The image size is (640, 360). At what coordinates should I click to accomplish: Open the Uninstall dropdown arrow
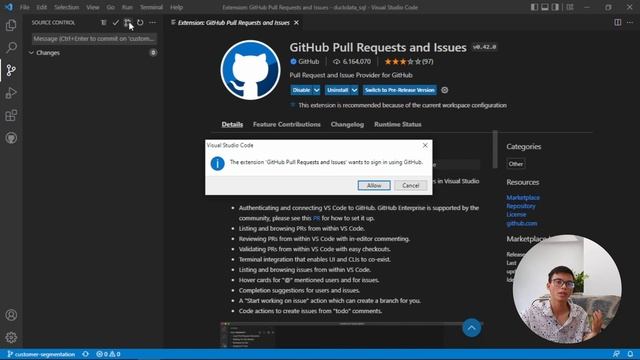pyautogui.click(x=354, y=90)
